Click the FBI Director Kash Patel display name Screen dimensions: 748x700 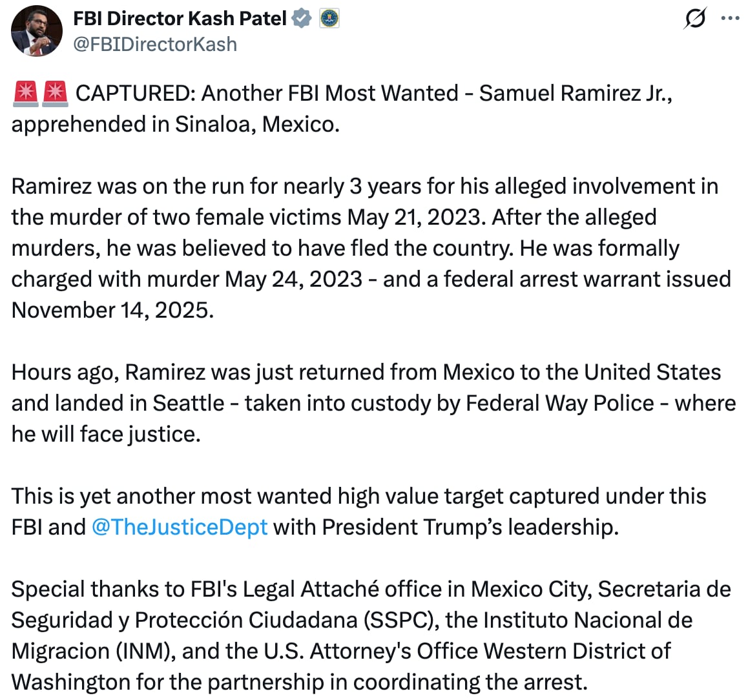180,18
